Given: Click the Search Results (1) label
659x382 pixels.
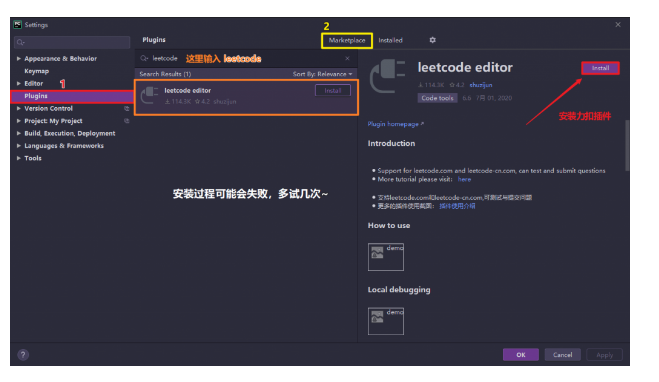Looking at the screenshot, I should [165, 74].
